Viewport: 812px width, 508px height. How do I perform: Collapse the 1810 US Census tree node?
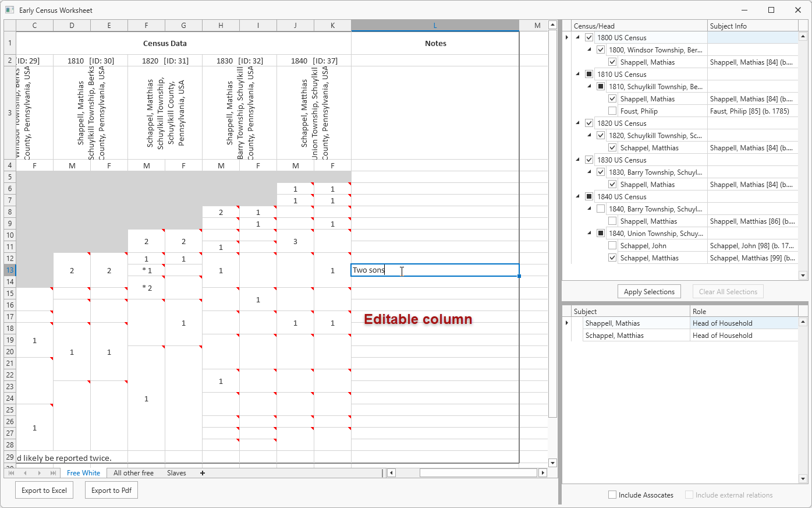[578, 74]
